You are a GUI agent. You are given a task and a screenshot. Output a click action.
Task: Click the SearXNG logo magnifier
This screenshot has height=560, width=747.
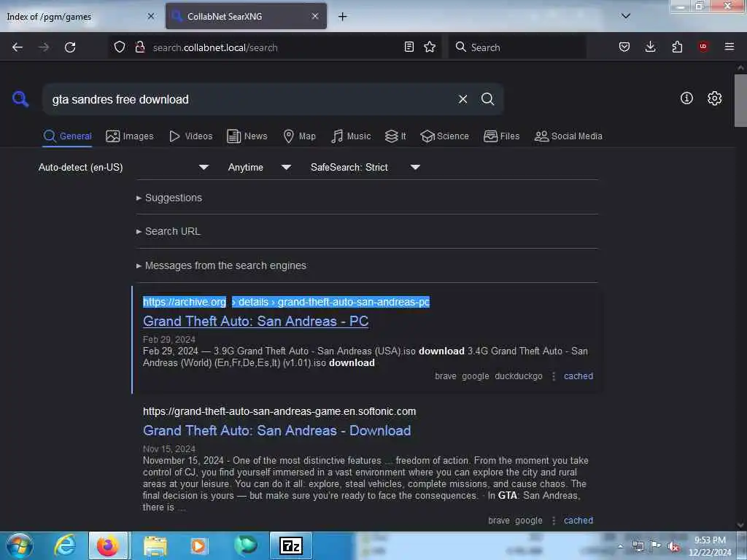(x=20, y=99)
